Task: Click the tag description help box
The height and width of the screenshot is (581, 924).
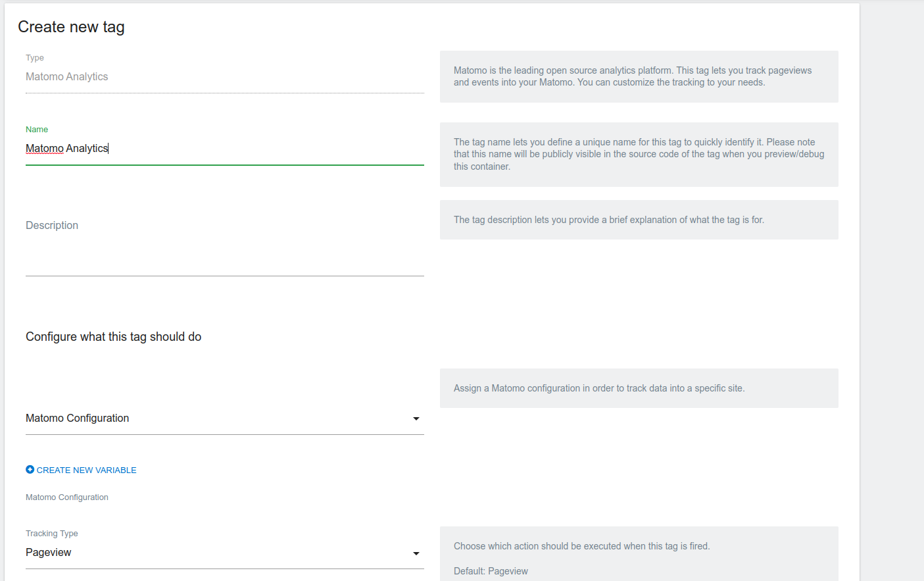Action: 639,220
